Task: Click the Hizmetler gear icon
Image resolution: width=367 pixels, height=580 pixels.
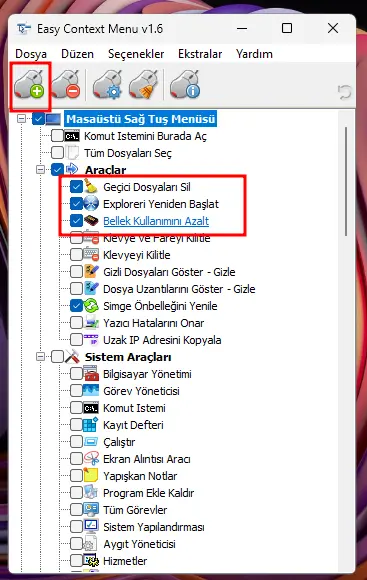Action: (x=91, y=561)
